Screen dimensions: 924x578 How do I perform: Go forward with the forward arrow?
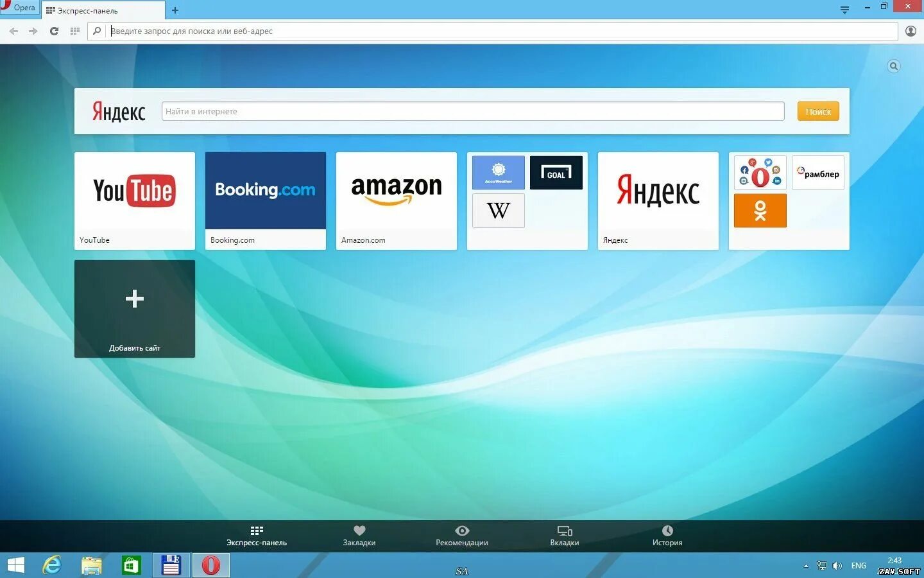[x=33, y=31]
